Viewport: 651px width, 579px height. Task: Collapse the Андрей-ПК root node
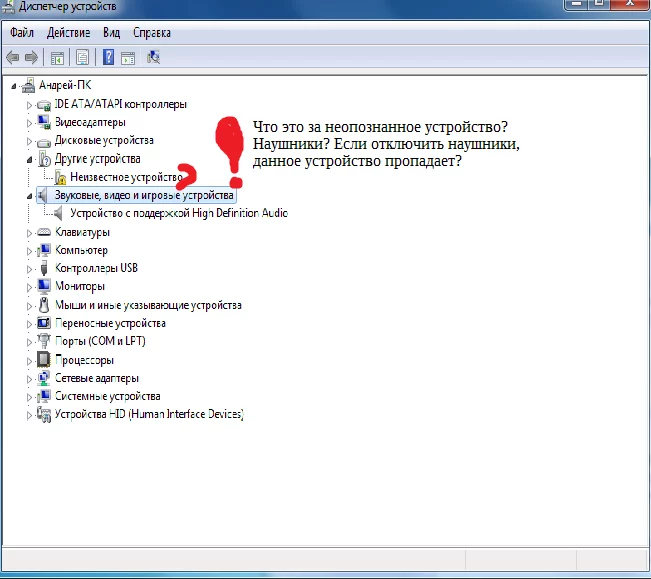[x=14, y=86]
